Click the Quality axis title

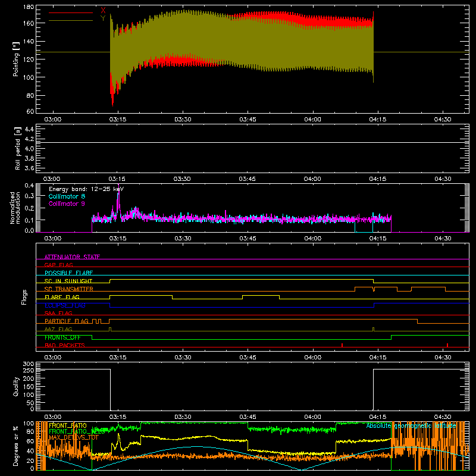[16, 386]
